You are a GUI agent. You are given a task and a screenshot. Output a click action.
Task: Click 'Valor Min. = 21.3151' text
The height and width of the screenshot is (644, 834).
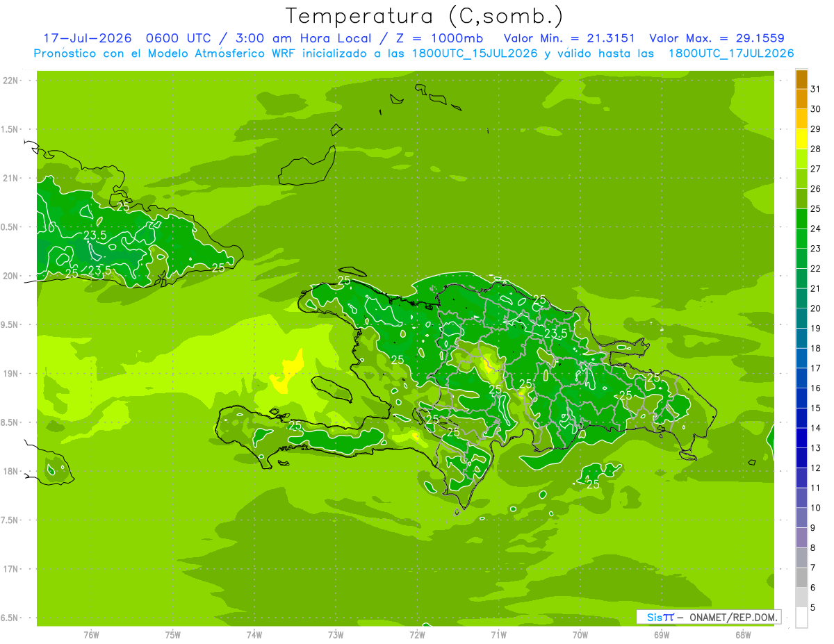pyautogui.click(x=569, y=38)
